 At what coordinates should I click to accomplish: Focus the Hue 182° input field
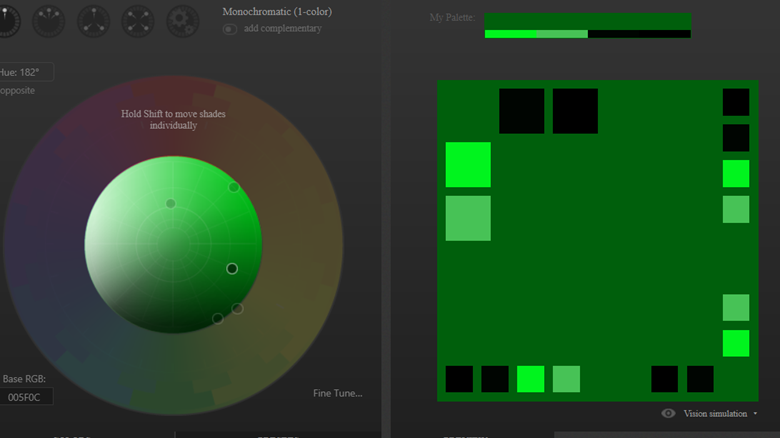[x=25, y=72]
